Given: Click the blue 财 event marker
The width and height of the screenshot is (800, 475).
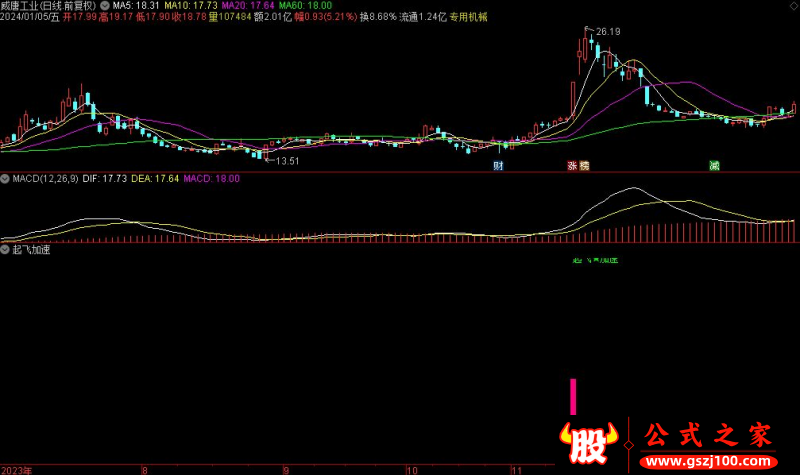Looking at the screenshot, I should (x=498, y=165).
